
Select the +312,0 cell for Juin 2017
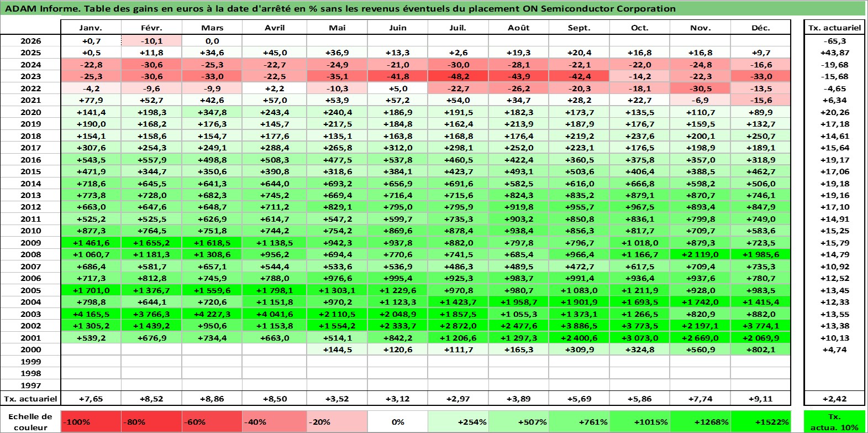coord(397,148)
